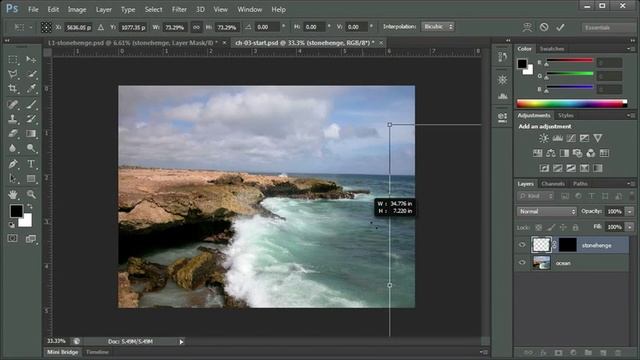Viewport: 640px width, 360px height.
Task: Select the Brush tool
Action: [x=31, y=104]
